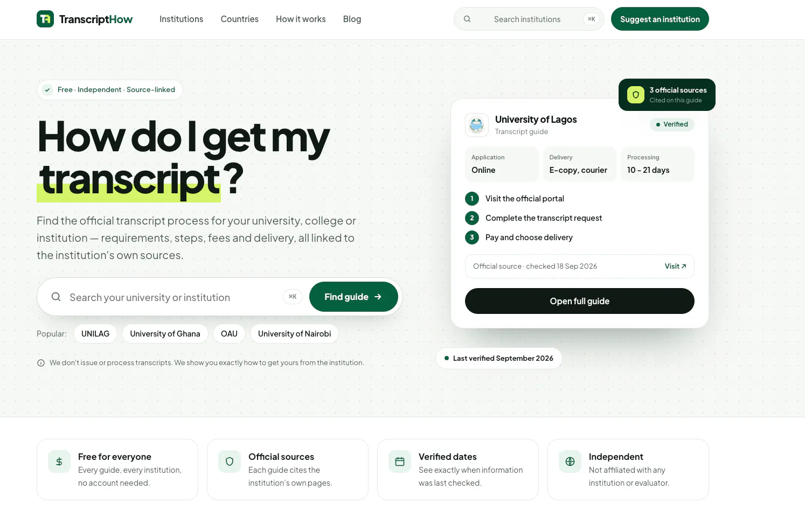Image resolution: width=805 pixels, height=532 pixels.
Task: Click the magnifier icon in header search
Action: click(467, 19)
